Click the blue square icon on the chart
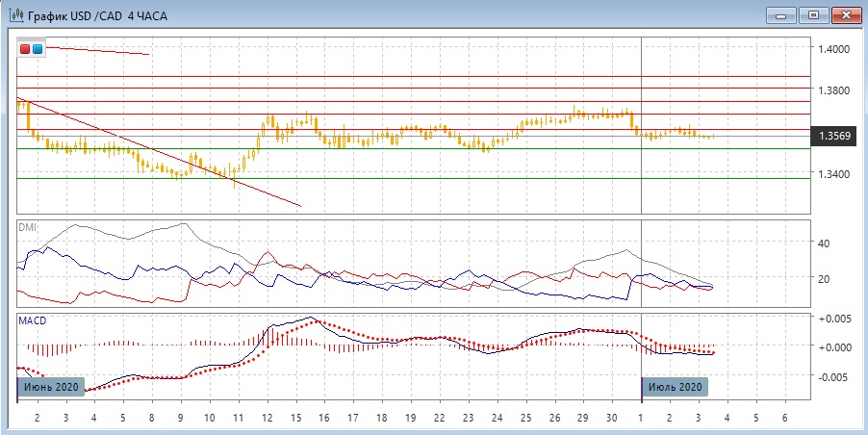Image resolution: width=868 pixels, height=435 pixels. pos(38,49)
